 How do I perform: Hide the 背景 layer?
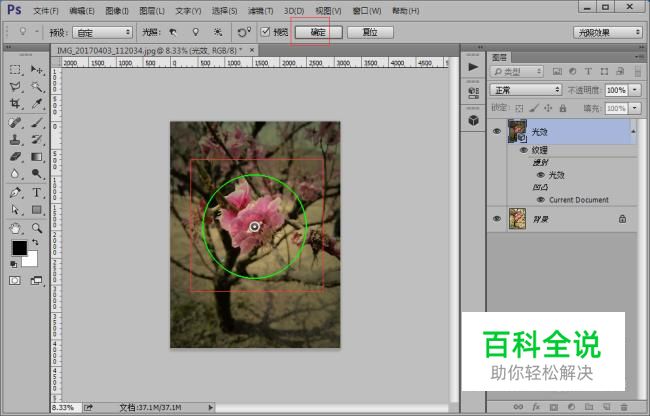tap(497, 218)
